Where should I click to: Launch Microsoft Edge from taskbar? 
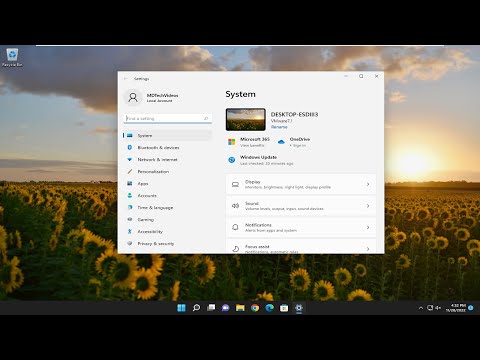tap(270, 308)
